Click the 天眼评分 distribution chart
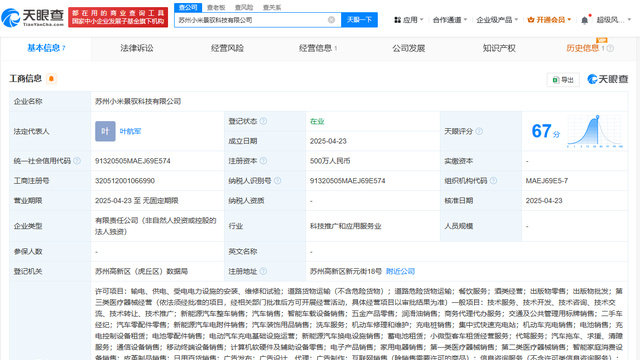Image resolution: width=640 pixels, height=360 pixels. (x=595, y=131)
